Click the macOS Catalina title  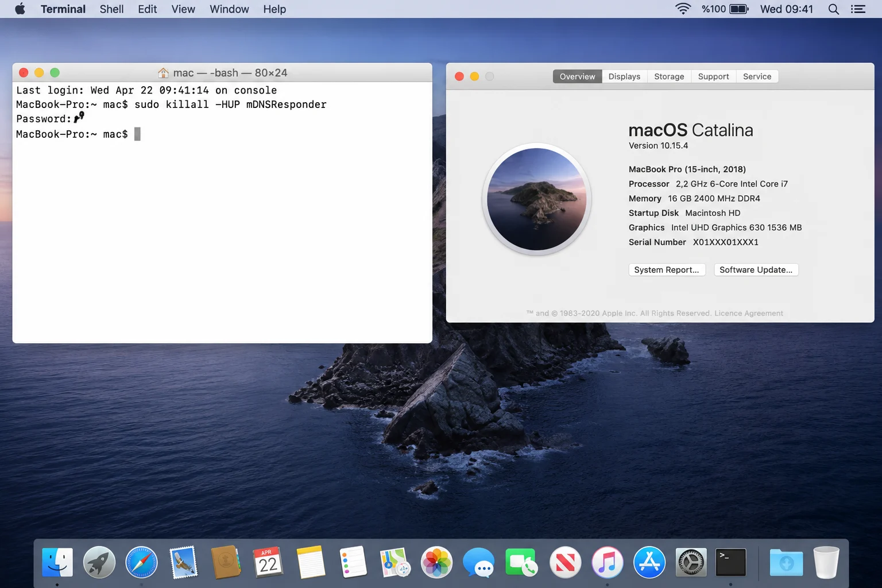pos(691,130)
